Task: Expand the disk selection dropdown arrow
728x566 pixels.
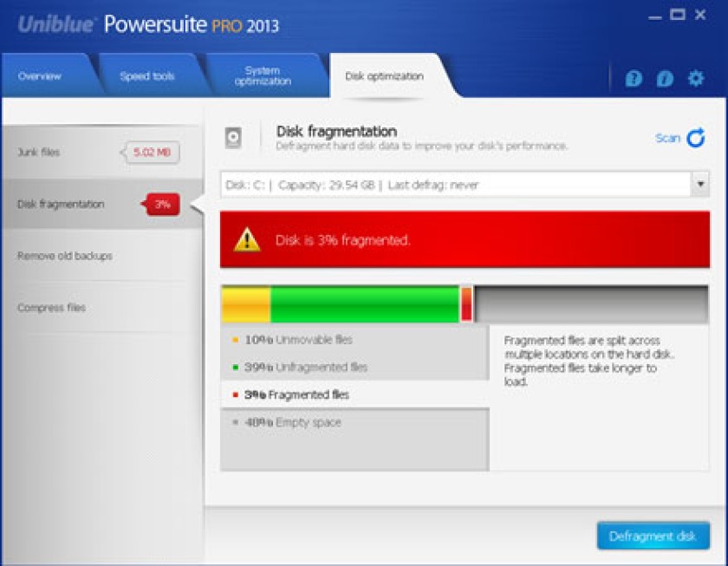Action: tap(700, 184)
